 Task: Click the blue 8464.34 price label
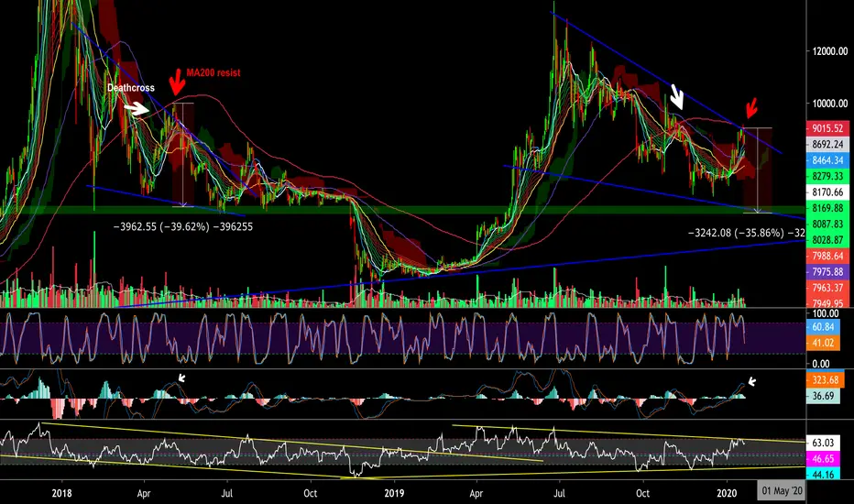pyautogui.click(x=827, y=160)
